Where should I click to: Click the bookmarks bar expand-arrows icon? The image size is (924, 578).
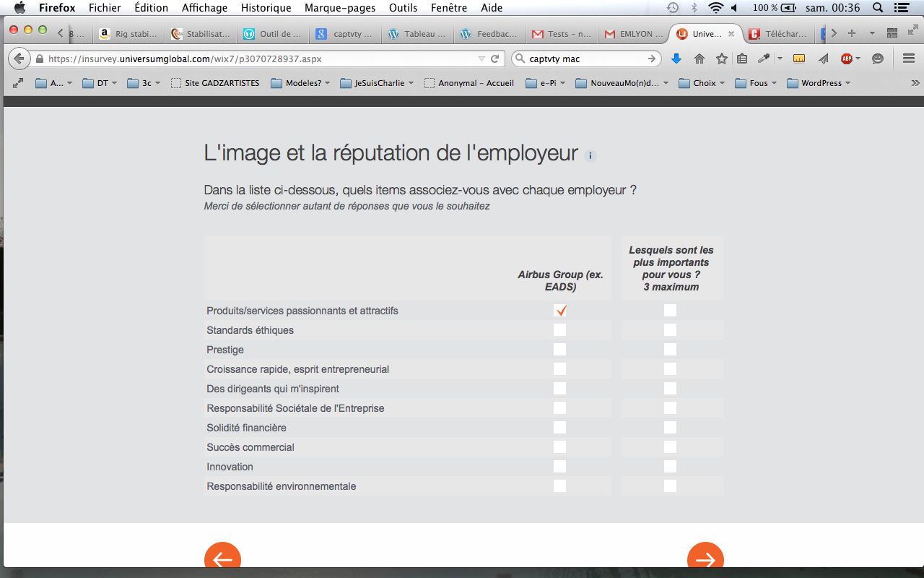tap(18, 83)
